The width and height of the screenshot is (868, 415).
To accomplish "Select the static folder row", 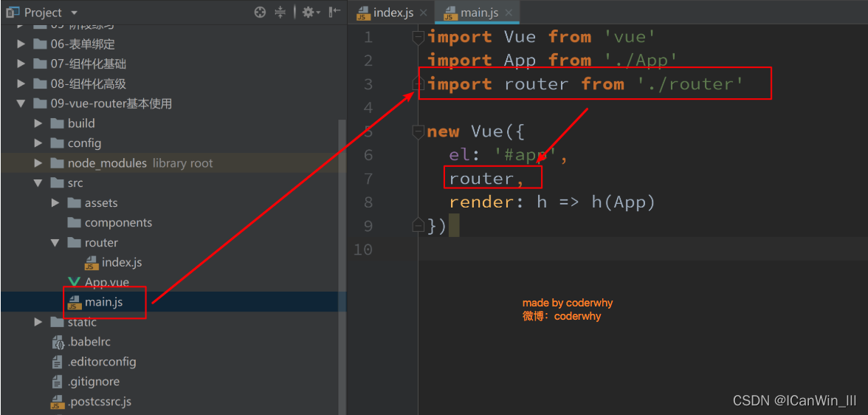I will [173, 322].
